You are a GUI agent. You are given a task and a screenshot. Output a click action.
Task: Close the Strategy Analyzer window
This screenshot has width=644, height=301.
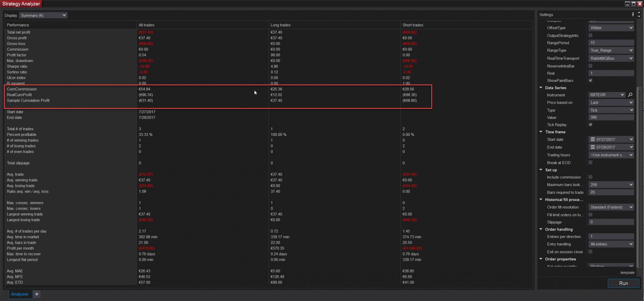(x=640, y=4)
